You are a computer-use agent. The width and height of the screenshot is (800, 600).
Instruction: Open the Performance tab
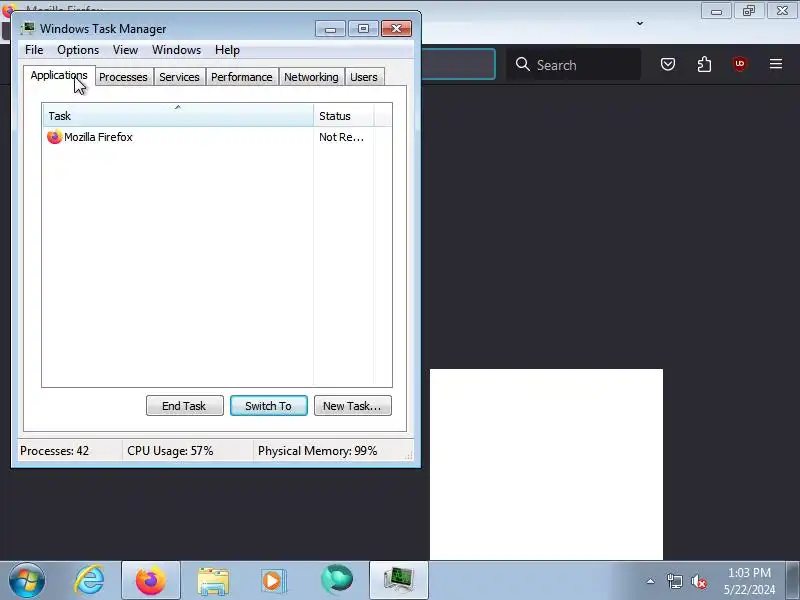coord(241,77)
